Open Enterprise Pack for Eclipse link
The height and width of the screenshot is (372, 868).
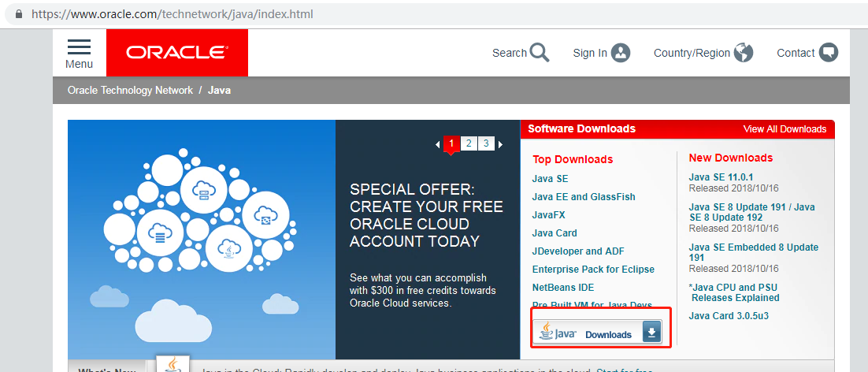pos(593,270)
